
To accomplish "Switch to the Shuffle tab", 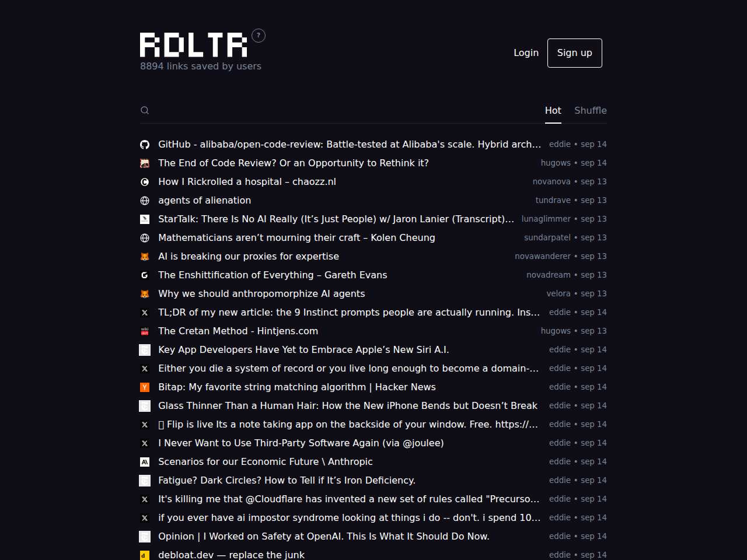I will (x=591, y=110).
